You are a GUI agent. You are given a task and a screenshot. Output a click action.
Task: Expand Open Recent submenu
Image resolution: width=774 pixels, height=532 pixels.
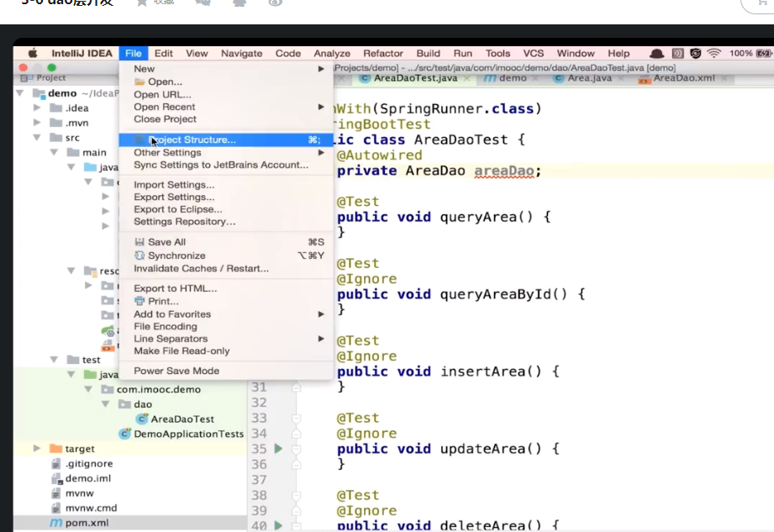[x=226, y=107]
